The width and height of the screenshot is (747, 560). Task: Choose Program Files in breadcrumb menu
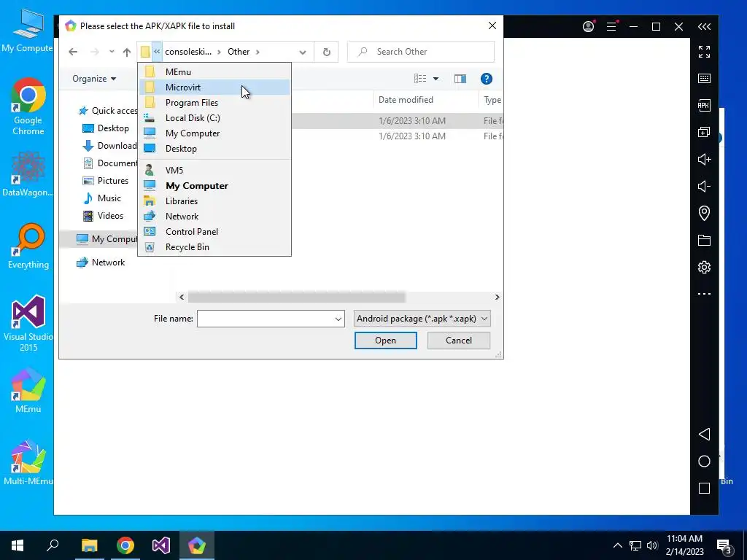point(214,102)
